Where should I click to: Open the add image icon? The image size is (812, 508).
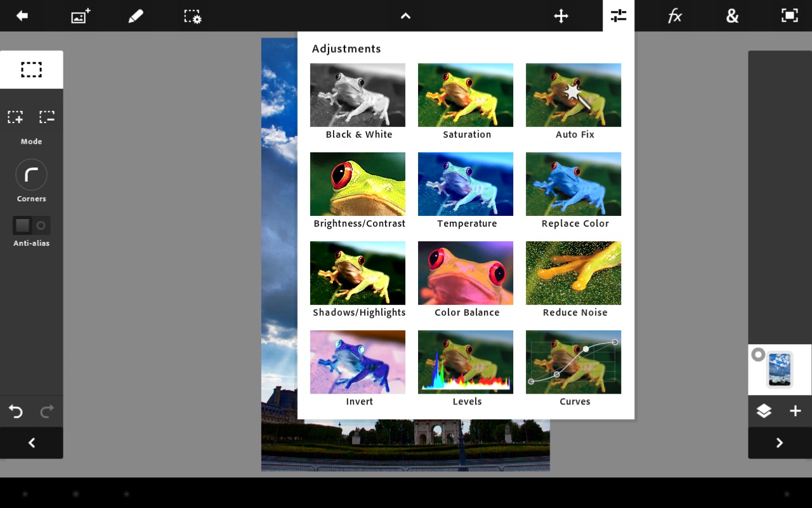(81, 16)
